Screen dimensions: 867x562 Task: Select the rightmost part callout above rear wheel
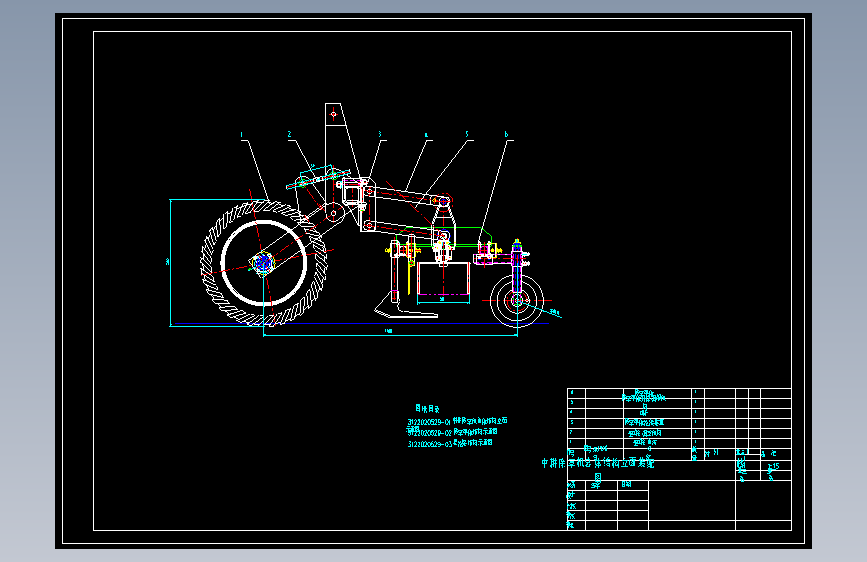[x=506, y=134]
